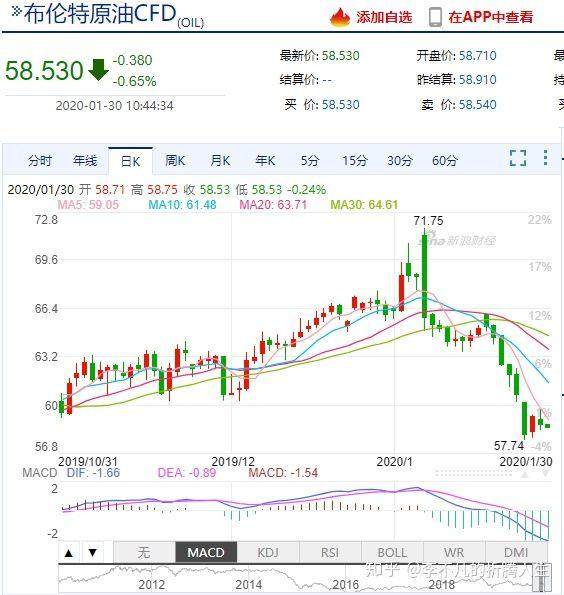
Task: Turn off indicators with 无 button
Action: tap(144, 552)
